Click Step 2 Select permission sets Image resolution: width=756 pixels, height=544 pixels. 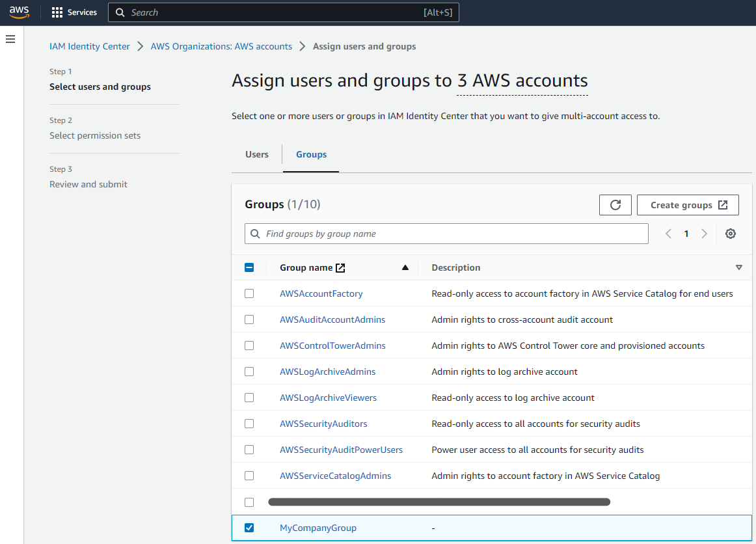(95, 135)
